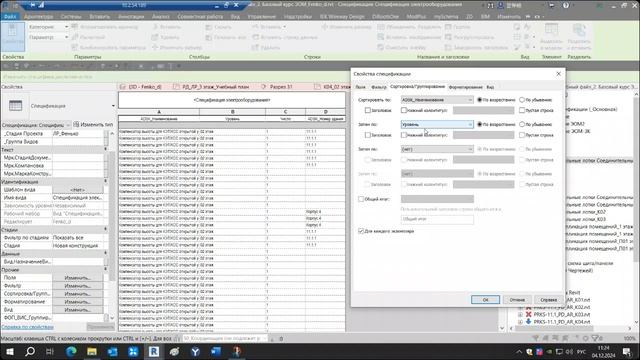Image resolution: width=640 pixels, height=360 pixels.
Task: Expand PRKS-11.1_PD_AR_K04.rvt link in browser
Action: pyautogui.click(x=520, y=322)
